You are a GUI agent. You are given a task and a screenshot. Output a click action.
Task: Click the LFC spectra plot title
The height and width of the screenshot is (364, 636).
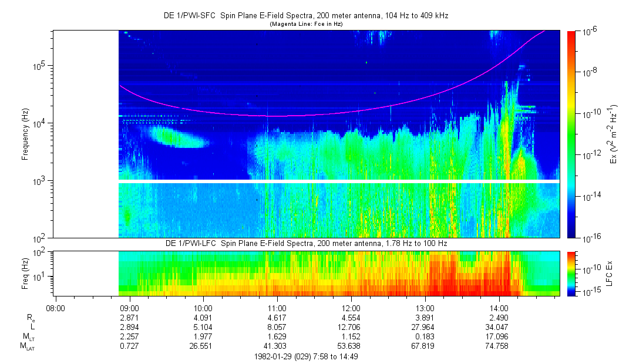pyautogui.click(x=306, y=243)
